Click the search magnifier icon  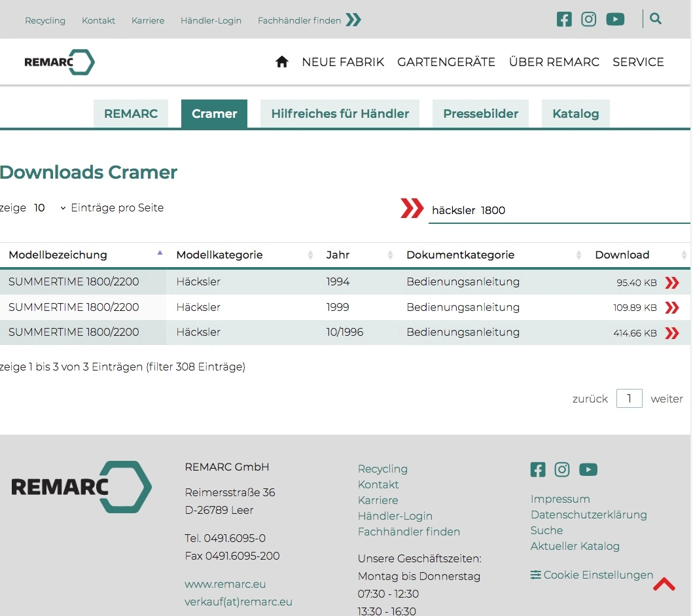click(656, 19)
